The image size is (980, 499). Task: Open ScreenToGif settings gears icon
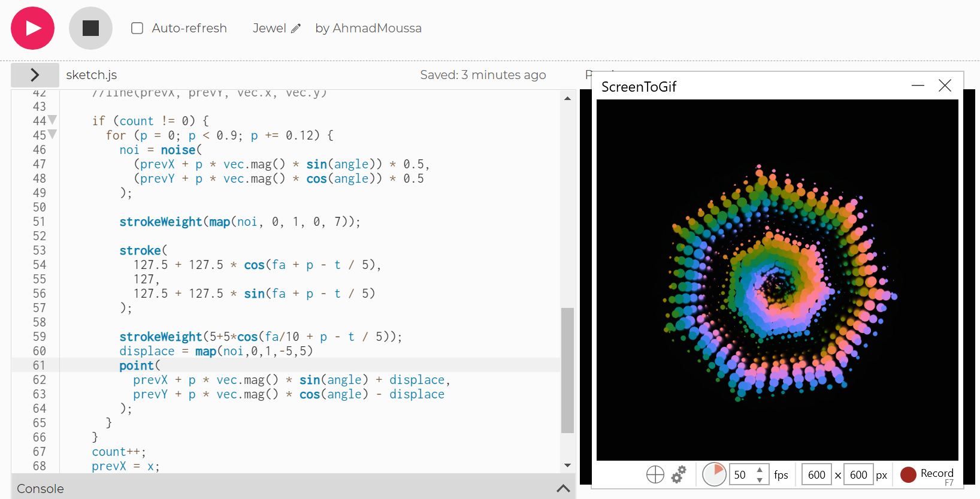pos(679,474)
